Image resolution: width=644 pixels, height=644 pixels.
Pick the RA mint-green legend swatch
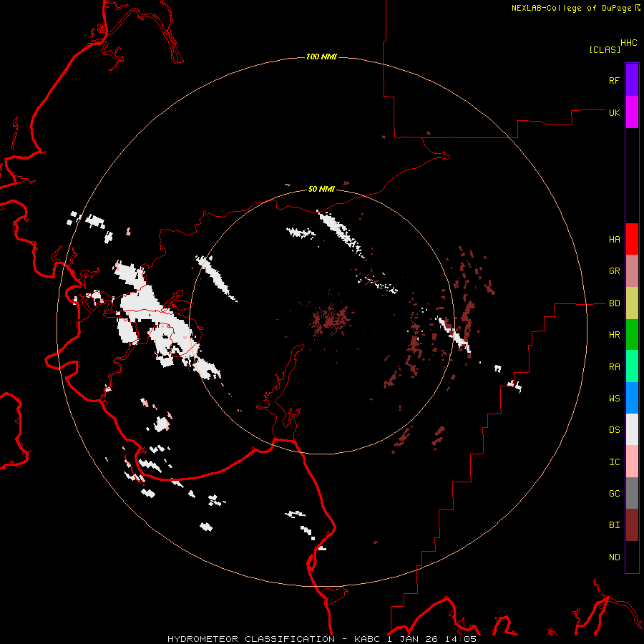[632, 366]
